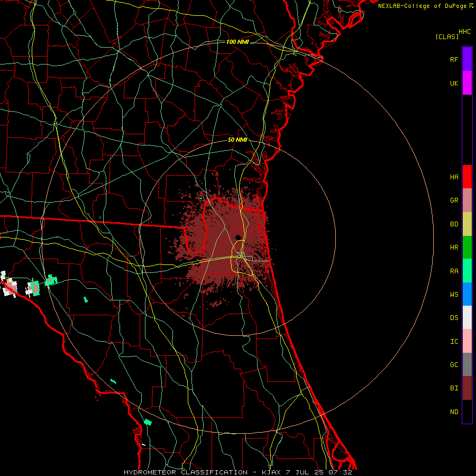Click the "BI" legend label

click(x=454, y=388)
